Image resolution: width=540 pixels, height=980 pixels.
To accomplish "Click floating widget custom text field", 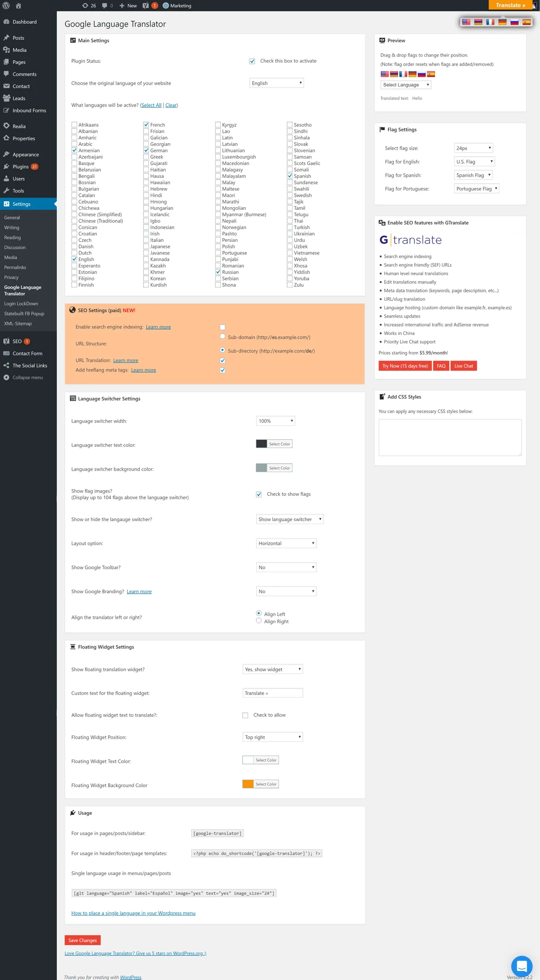I will coord(273,693).
